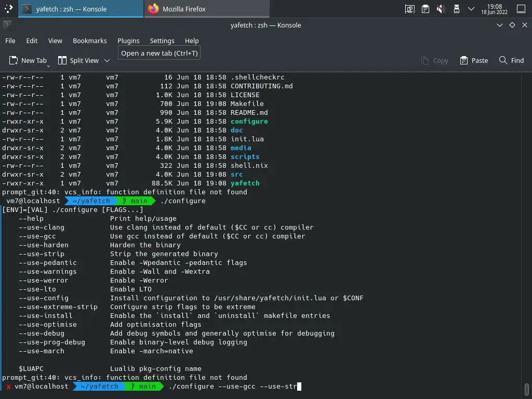Switch to Mozilla Firefox taskbar entry
The image size is (532, 399).
[x=207, y=9]
